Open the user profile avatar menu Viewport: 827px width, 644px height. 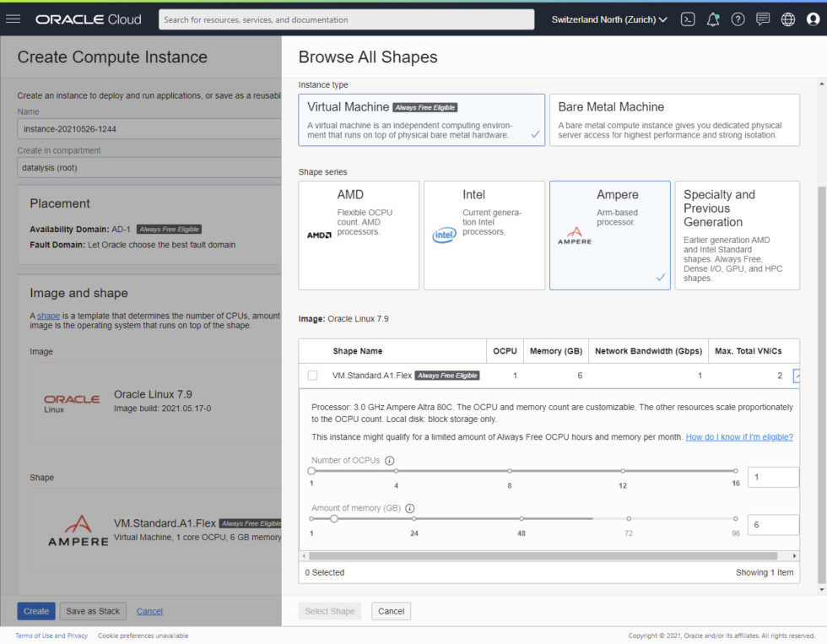pyautogui.click(x=813, y=19)
